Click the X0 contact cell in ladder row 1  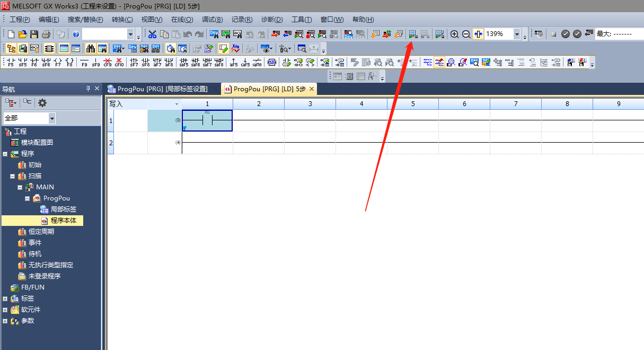pos(207,121)
